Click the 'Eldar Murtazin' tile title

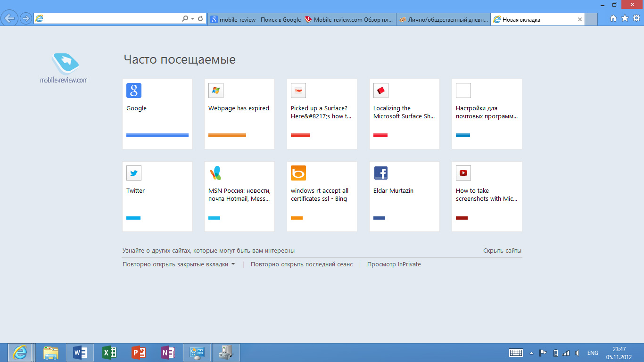pyautogui.click(x=393, y=191)
